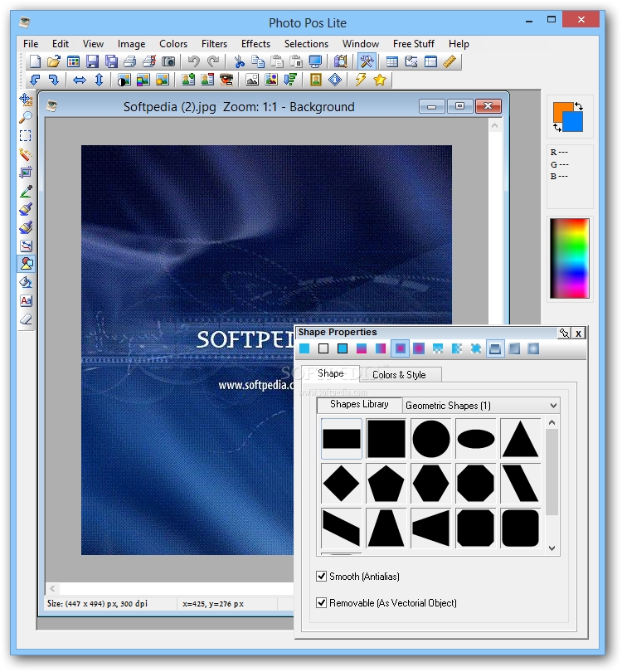Click the Copy icon in the toolbar
The image size is (622, 672).
[258, 61]
